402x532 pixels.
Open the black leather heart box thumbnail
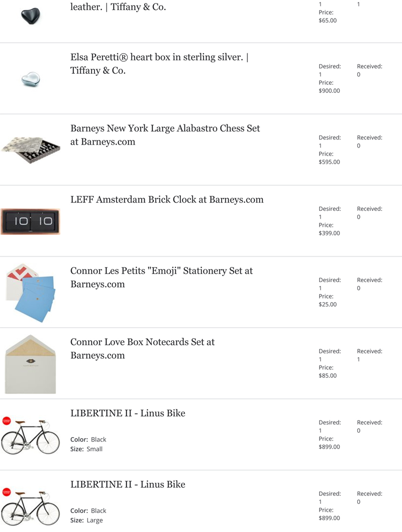(x=31, y=16)
